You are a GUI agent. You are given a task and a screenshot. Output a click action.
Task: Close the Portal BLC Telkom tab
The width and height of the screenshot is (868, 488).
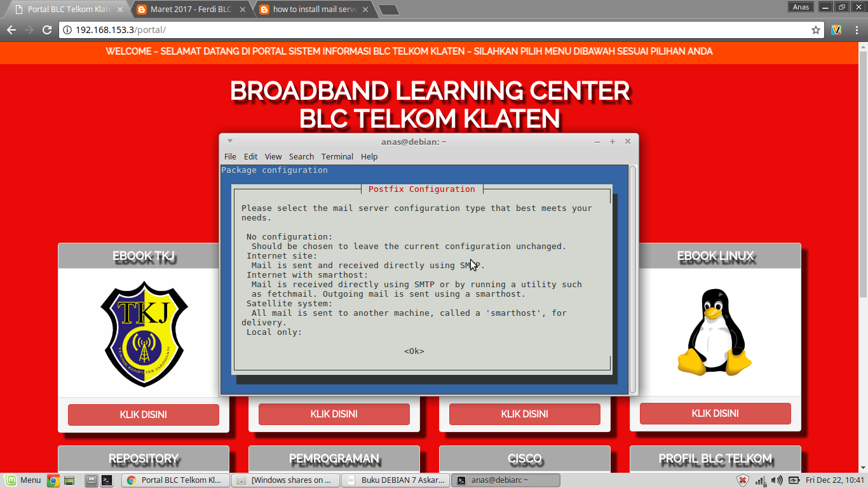click(x=120, y=10)
